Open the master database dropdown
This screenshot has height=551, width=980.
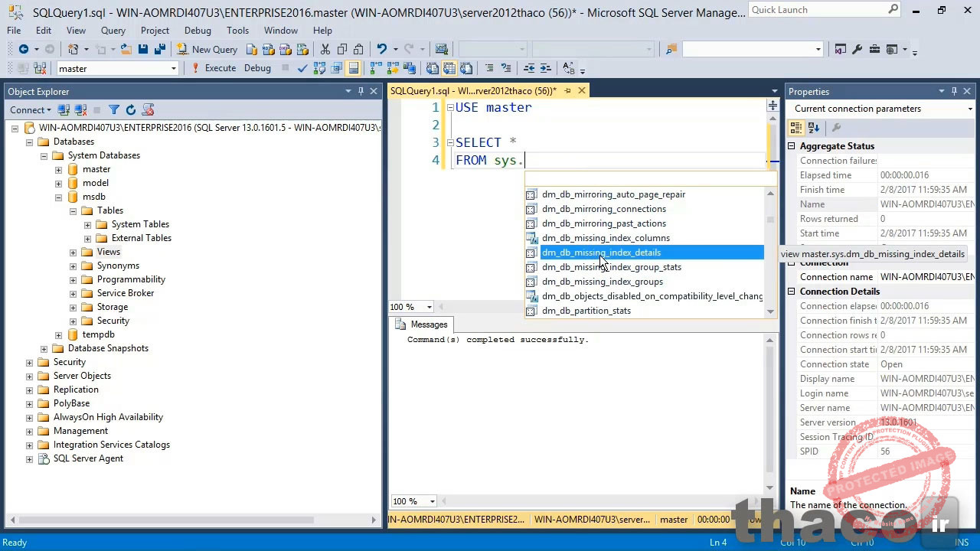175,68
